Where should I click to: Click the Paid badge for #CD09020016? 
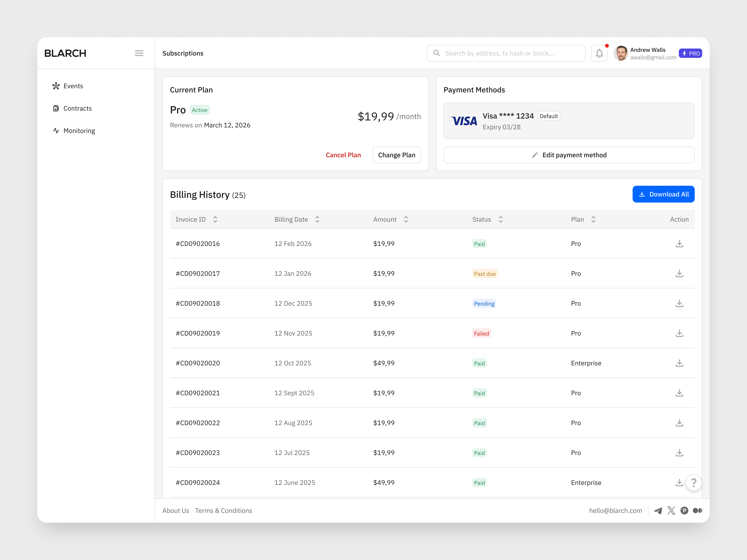tap(479, 244)
